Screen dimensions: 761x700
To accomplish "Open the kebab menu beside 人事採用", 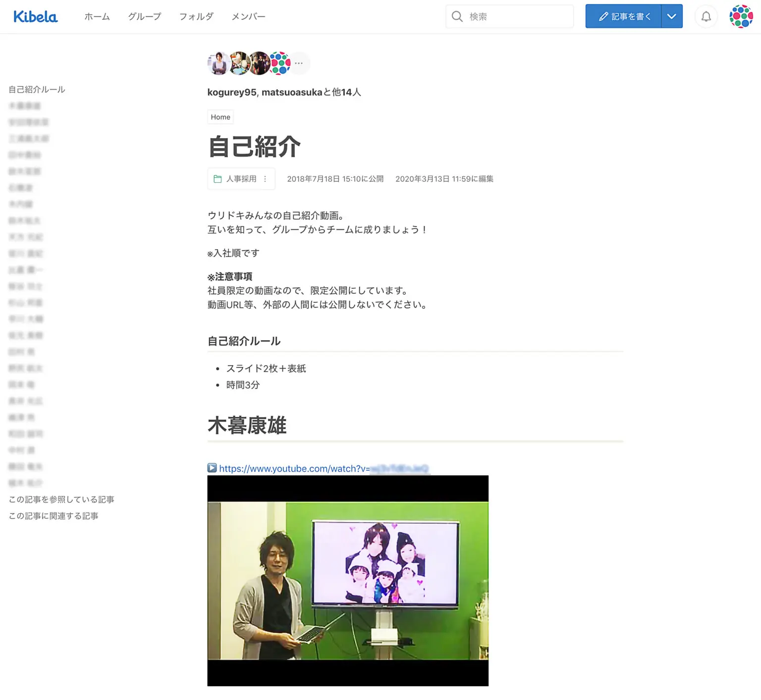I will (265, 179).
